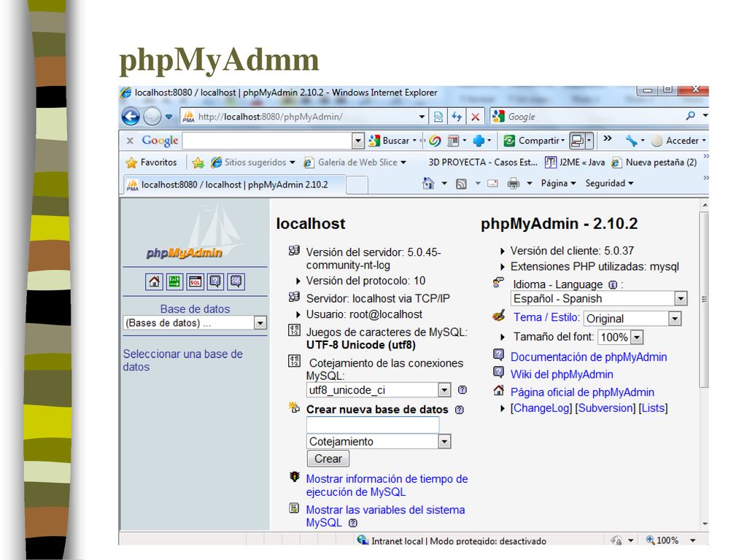This screenshot has width=747, height=560.
Task: Click the Refresh page icon
Action: coord(457,117)
